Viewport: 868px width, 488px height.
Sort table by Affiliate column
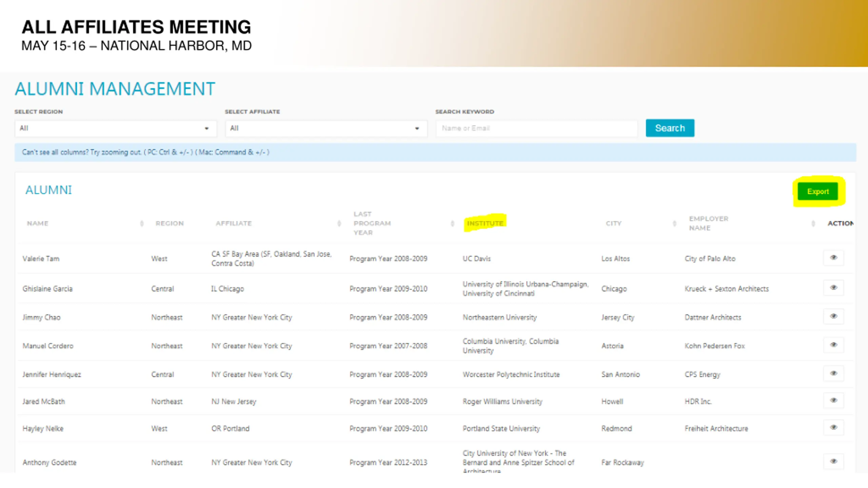(339, 223)
